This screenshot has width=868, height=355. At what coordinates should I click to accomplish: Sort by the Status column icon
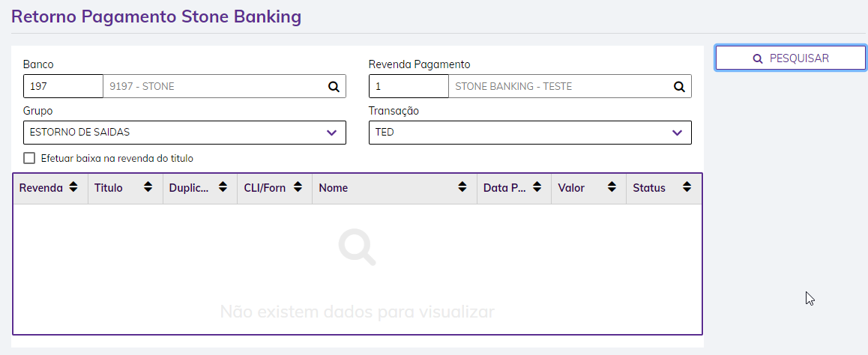click(687, 188)
